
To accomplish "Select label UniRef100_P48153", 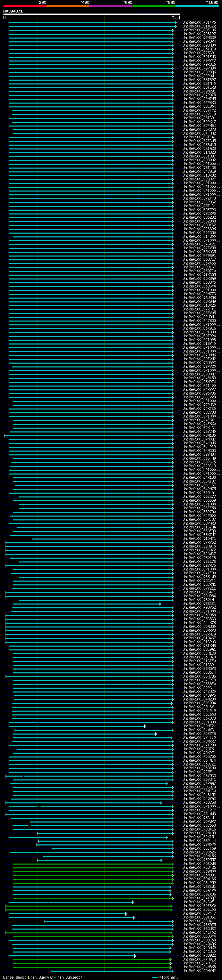I will [x=199, y=378].
